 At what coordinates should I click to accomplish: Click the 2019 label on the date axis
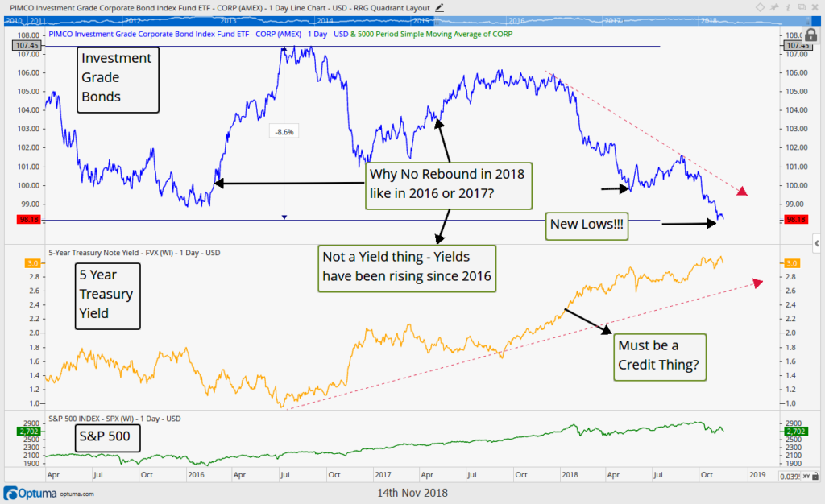[x=757, y=474]
